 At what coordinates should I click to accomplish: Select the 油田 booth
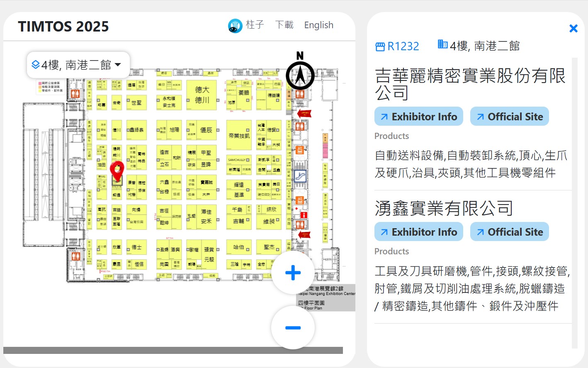[x=102, y=165]
